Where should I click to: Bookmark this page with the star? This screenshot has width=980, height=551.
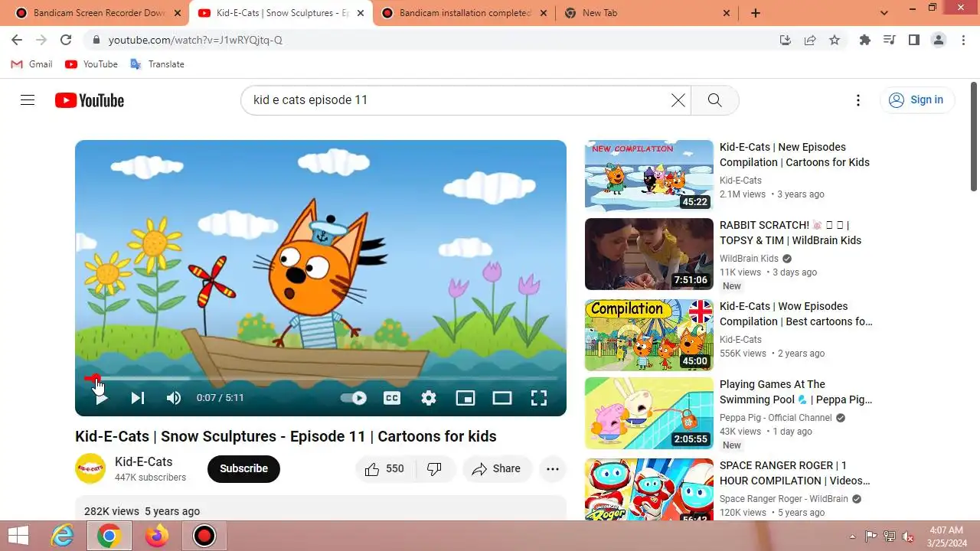[835, 40]
